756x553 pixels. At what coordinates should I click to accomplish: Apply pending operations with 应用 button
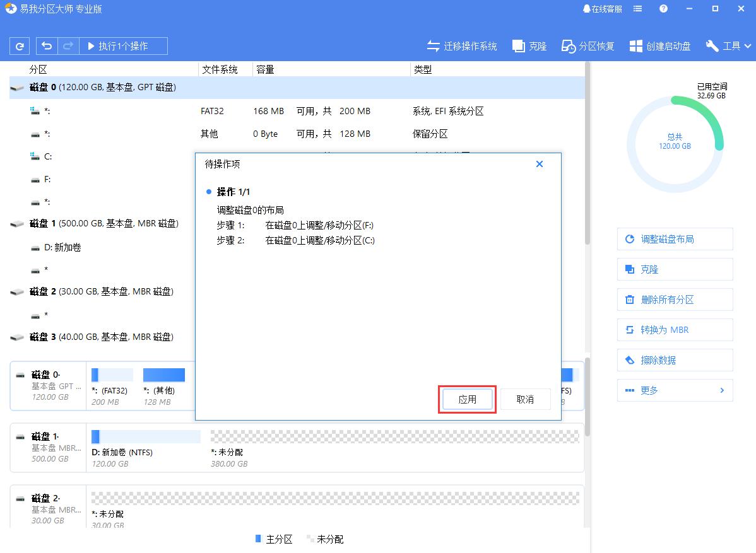tap(467, 399)
